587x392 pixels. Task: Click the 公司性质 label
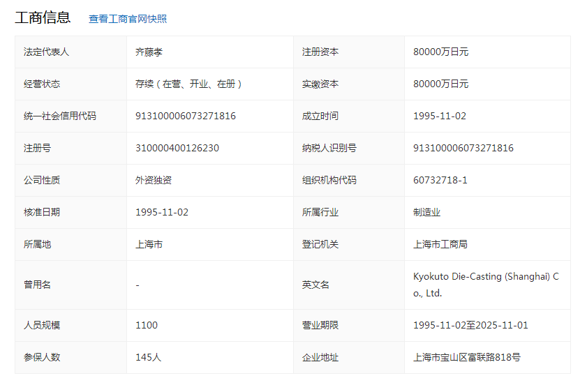pos(42,180)
